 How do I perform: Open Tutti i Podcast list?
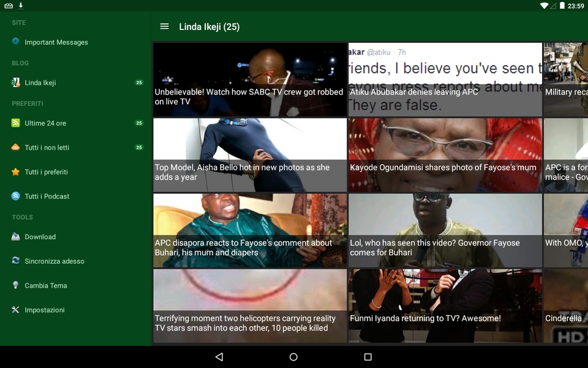pyautogui.click(x=76, y=196)
